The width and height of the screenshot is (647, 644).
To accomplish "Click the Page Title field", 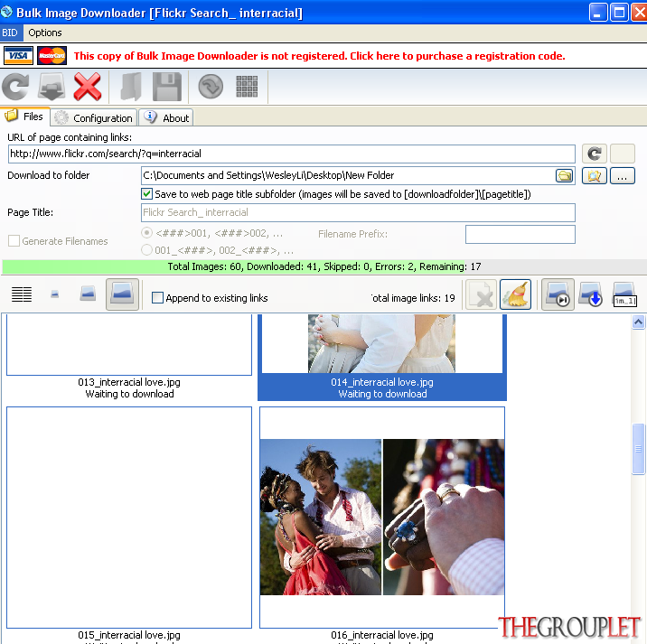I will 358,212.
